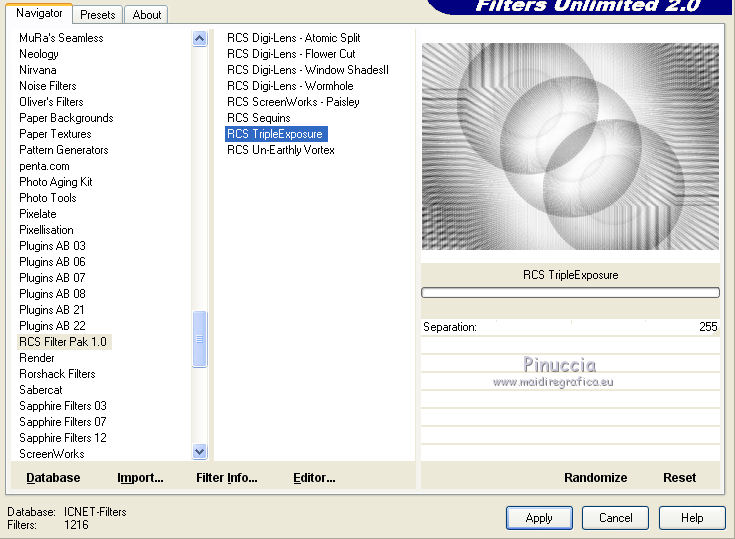Select penta.com category

[44, 166]
